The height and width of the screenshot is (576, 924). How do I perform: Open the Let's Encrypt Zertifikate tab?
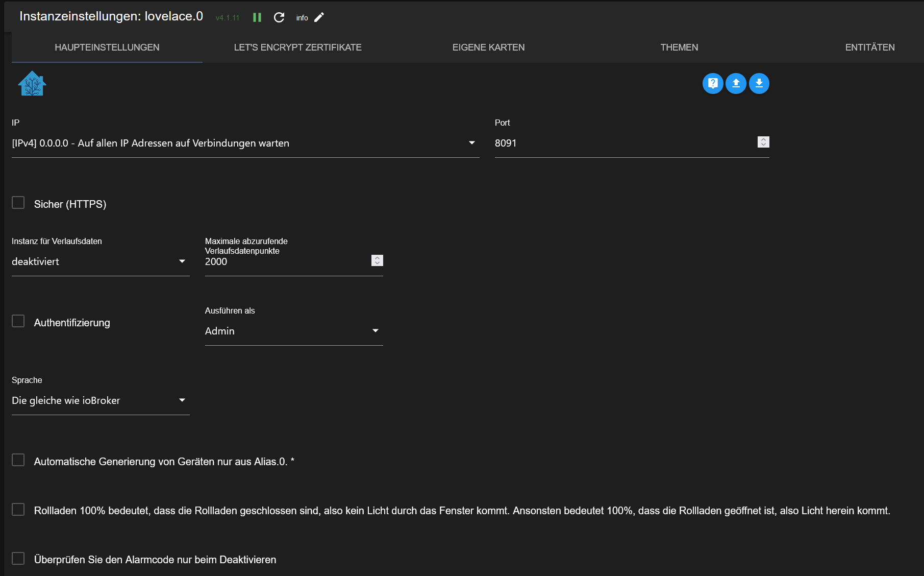coord(298,47)
